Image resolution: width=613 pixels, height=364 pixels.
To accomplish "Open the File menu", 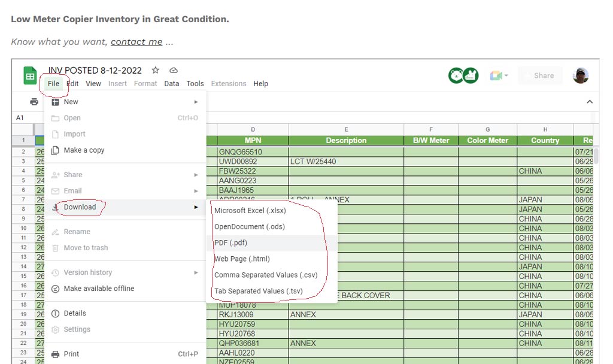I will 53,84.
